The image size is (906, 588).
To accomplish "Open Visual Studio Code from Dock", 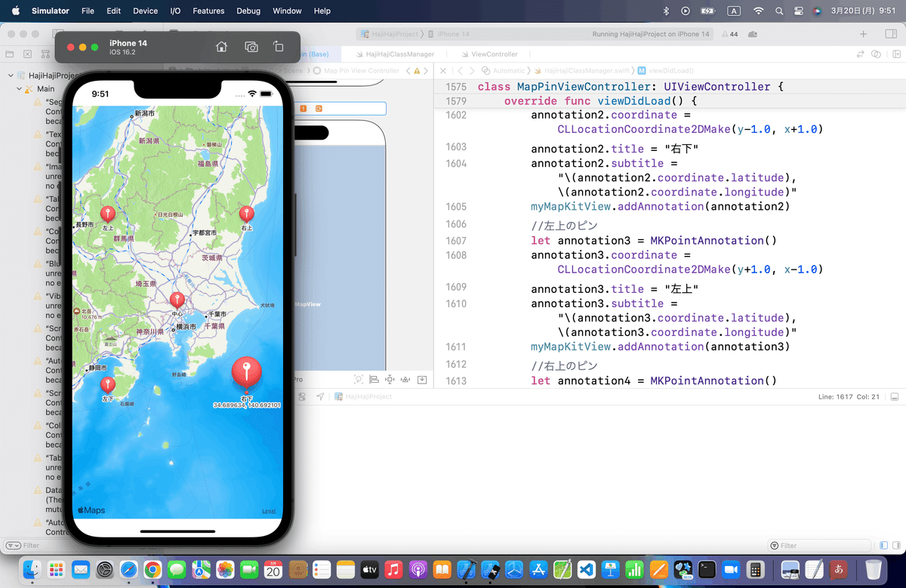I will tap(587, 569).
